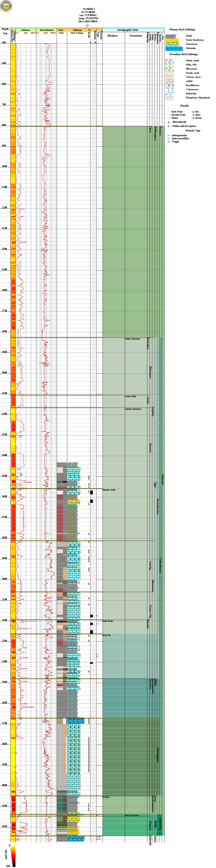This screenshot has height=868, width=216.
Task: Click the Wabaunsee group label
Action: (150, 372)
